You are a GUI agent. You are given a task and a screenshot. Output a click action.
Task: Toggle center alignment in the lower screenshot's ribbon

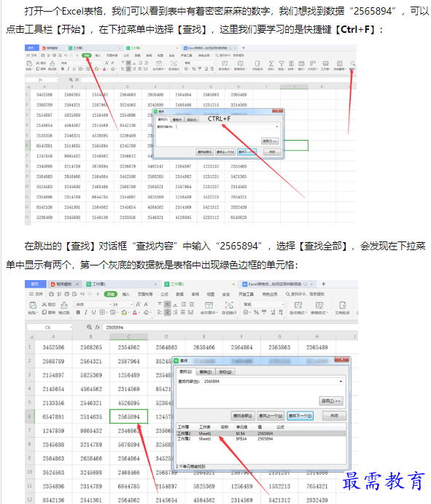168,312
